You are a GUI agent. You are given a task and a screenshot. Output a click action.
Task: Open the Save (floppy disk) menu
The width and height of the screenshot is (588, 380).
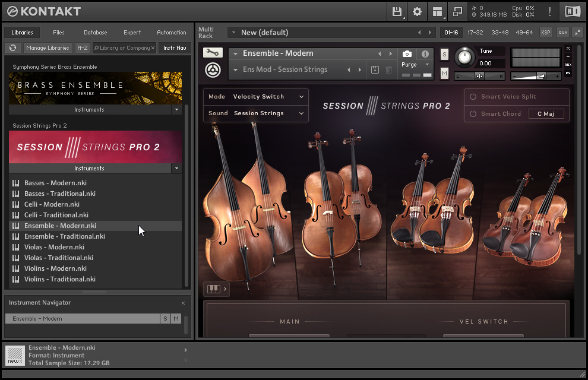click(397, 12)
